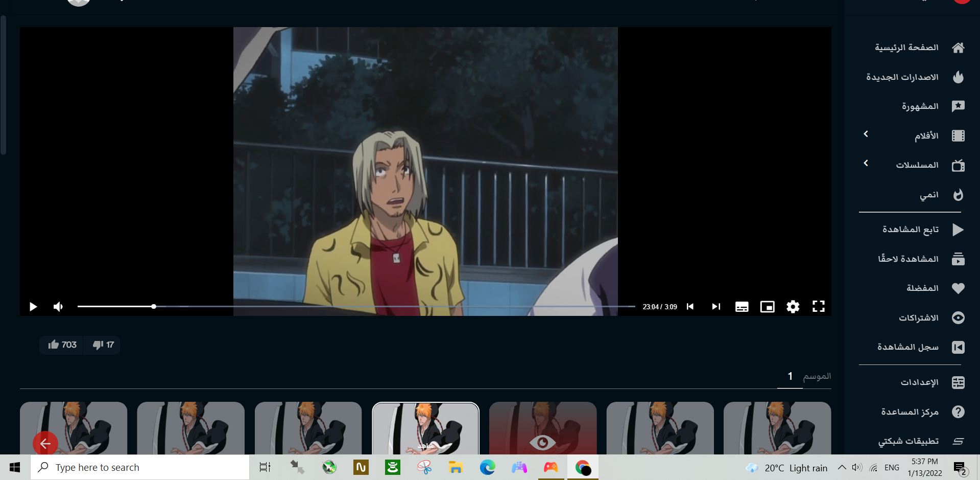Expand the الأفلام submenu chevron
Image resolution: width=980 pixels, height=480 pixels.
click(866, 134)
